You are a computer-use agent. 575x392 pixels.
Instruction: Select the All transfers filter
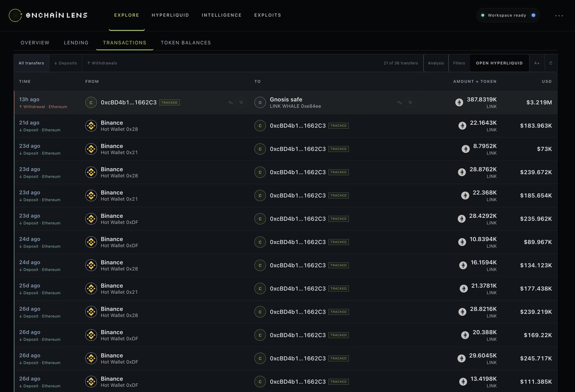[x=31, y=63]
